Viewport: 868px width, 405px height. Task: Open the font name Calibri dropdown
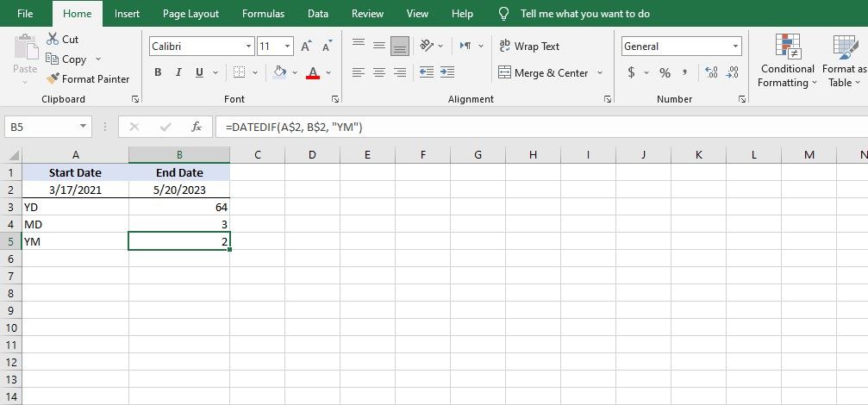pos(248,47)
